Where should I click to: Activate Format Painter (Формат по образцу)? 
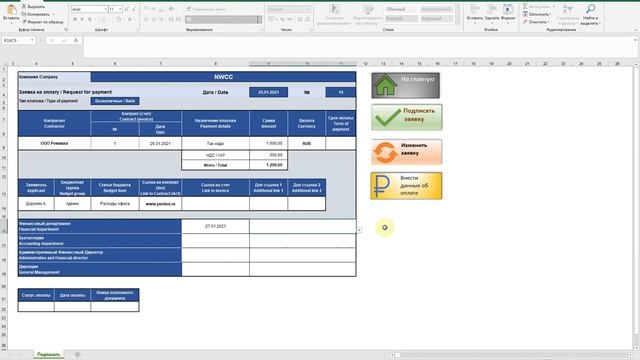click(42, 22)
